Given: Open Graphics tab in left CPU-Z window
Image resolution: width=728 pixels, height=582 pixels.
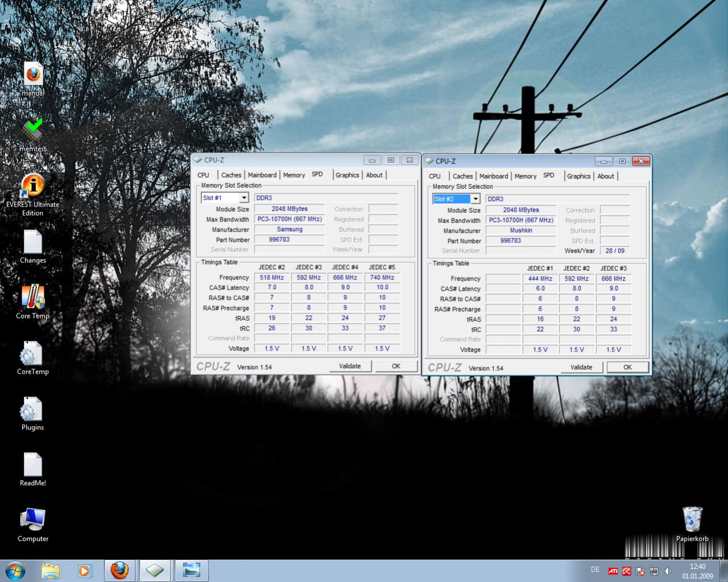Looking at the screenshot, I should pos(347,175).
